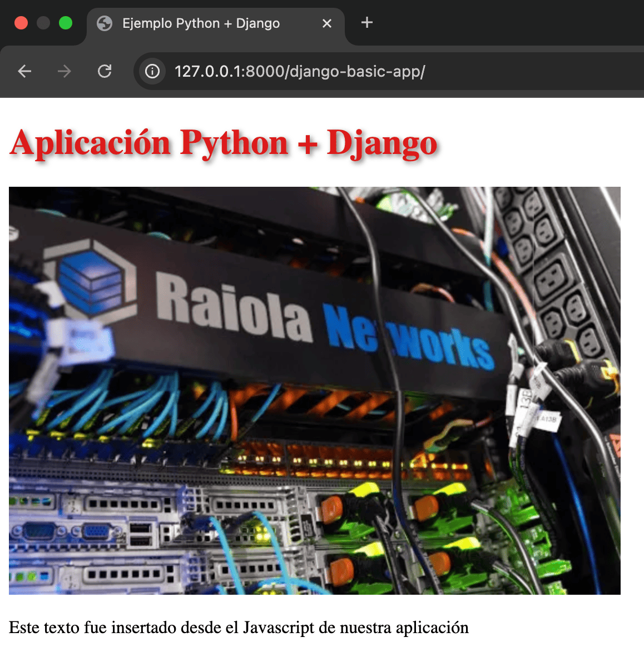Close the Ejemplo Python + Django tab
644x667 pixels.
point(327,23)
